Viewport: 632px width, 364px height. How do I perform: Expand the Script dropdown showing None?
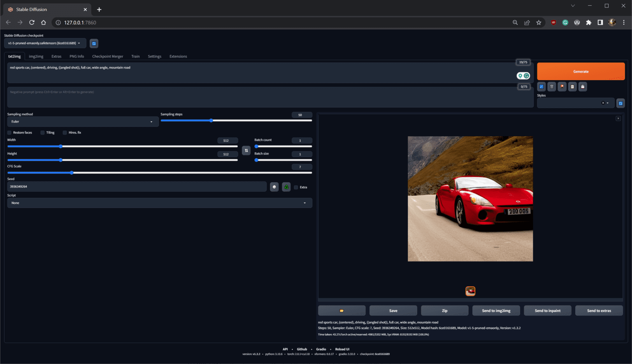pyautogui.click(x=160, y=202)
